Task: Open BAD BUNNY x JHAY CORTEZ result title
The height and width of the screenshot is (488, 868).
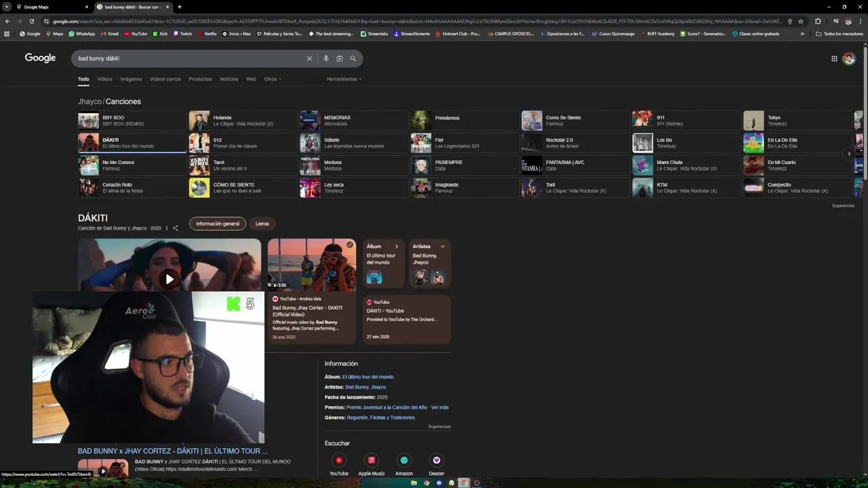Action: point(173,451)
